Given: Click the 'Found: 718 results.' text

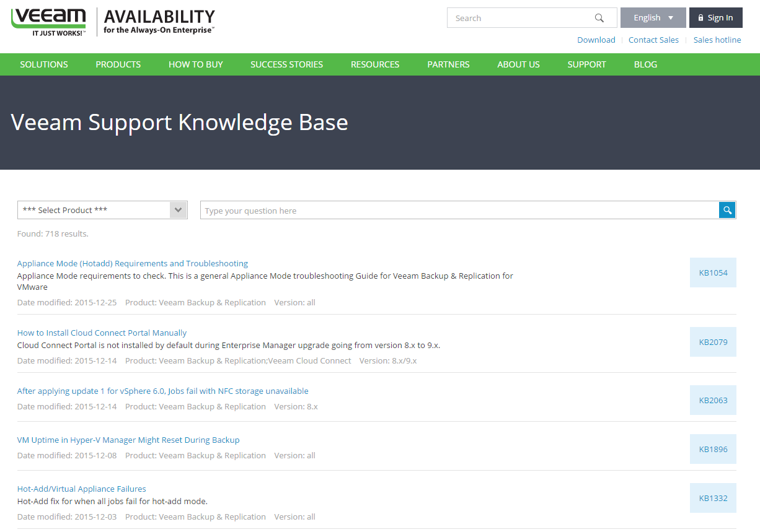Looking at the screenshot, I should [x=53, y=233].
